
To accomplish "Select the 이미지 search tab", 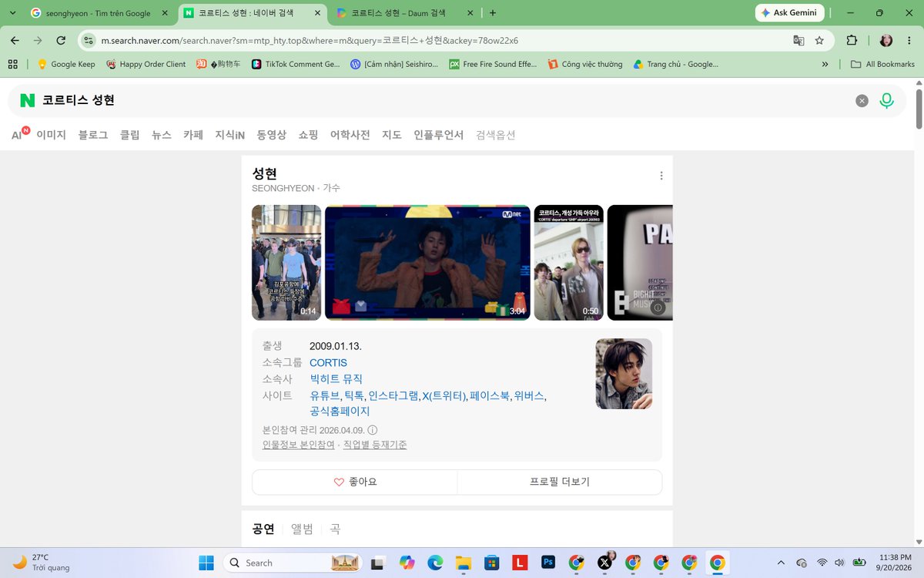I will point(51,135).
